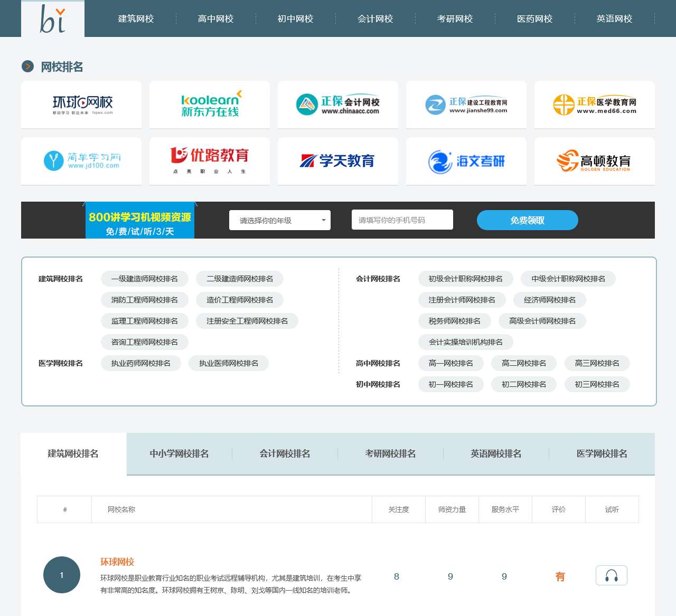Select the 优路教育 logo
This screenshot has height=616, width=676.
pyautogui.click(x=209, y=161)
